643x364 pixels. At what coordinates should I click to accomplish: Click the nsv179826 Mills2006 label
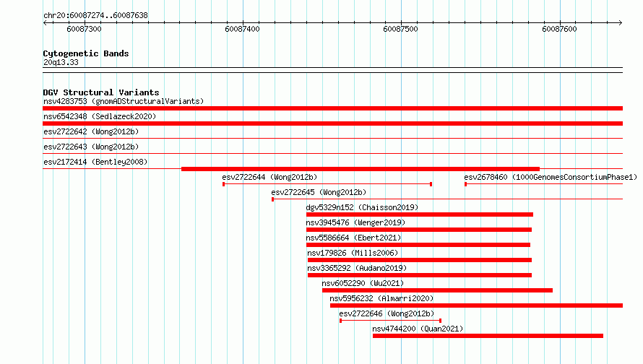(353, 253)
